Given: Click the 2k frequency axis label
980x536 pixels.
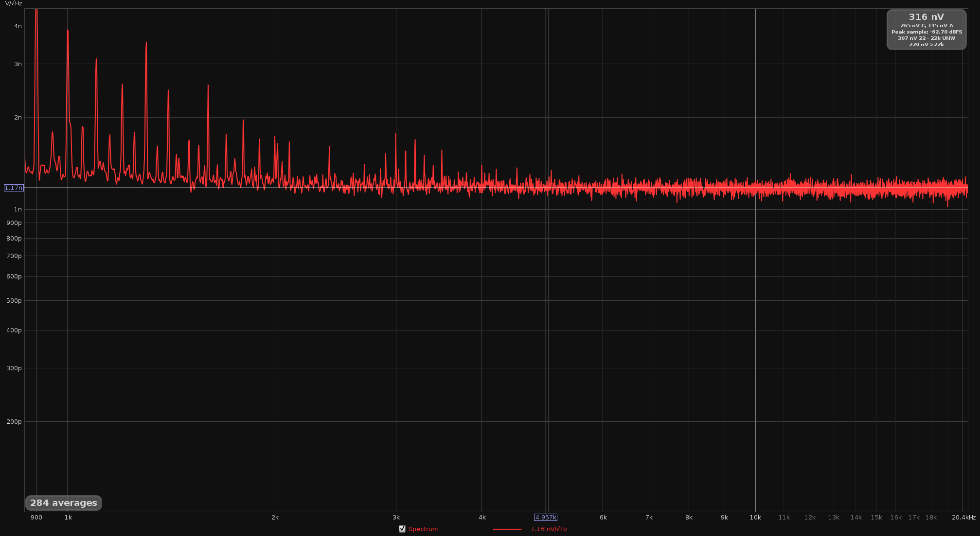Looking at the screenshot, I should click(x=275, y=518).
